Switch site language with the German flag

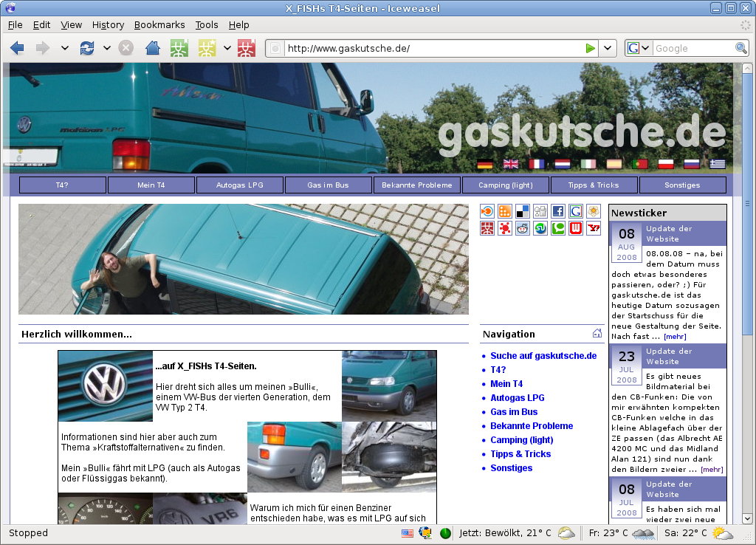pyautogui.click(x=485, y=165)
